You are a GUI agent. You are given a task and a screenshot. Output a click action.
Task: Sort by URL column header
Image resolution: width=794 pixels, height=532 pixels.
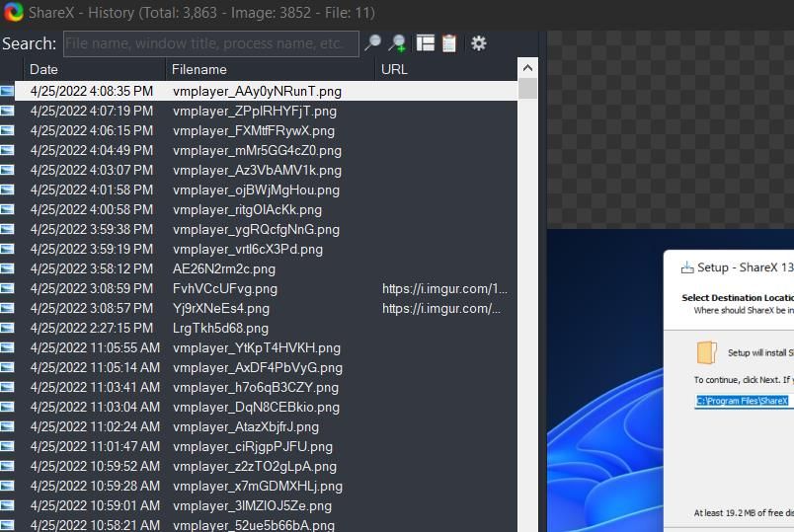[x=445, y=69]
